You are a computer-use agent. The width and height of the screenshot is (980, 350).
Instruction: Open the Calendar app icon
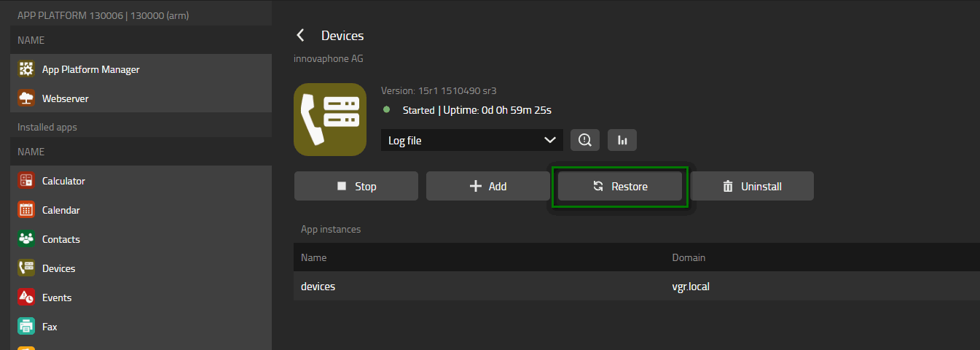[26, 210]
